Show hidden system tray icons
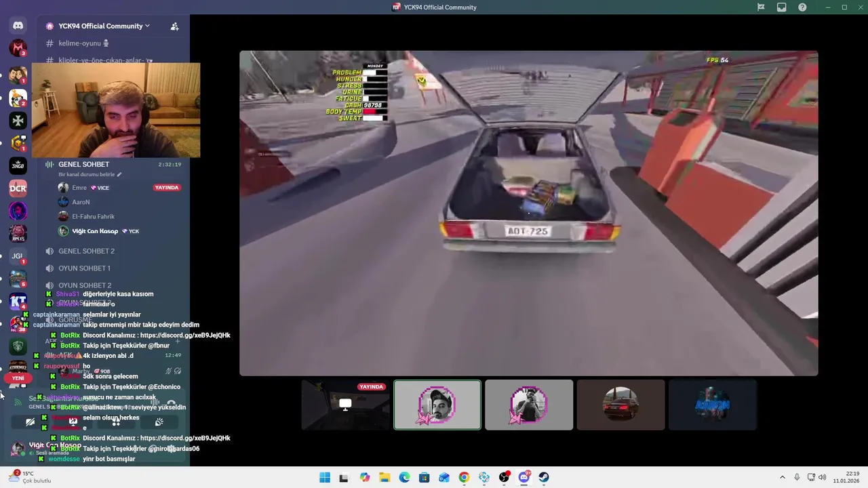 tap(784, 477)
